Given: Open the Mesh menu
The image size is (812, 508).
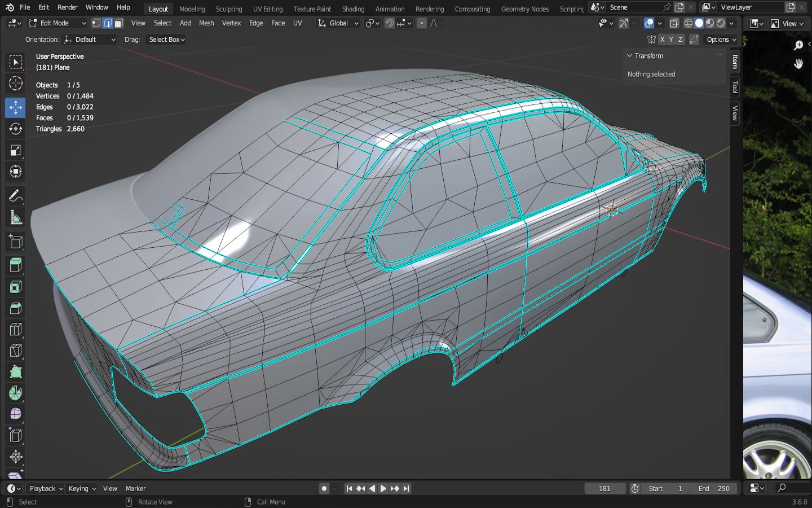Looking at the screenshot, I should (206, 23).
